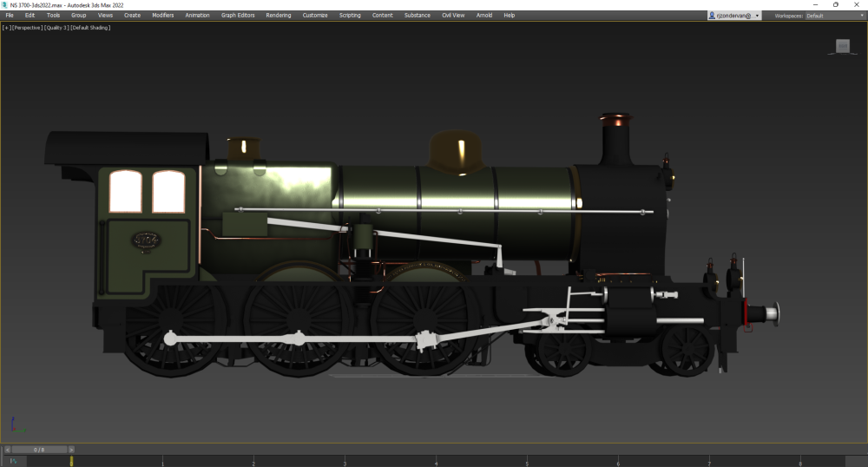Open the Substance menu
The height and width of the screenshot is (467, 868).
417,16
